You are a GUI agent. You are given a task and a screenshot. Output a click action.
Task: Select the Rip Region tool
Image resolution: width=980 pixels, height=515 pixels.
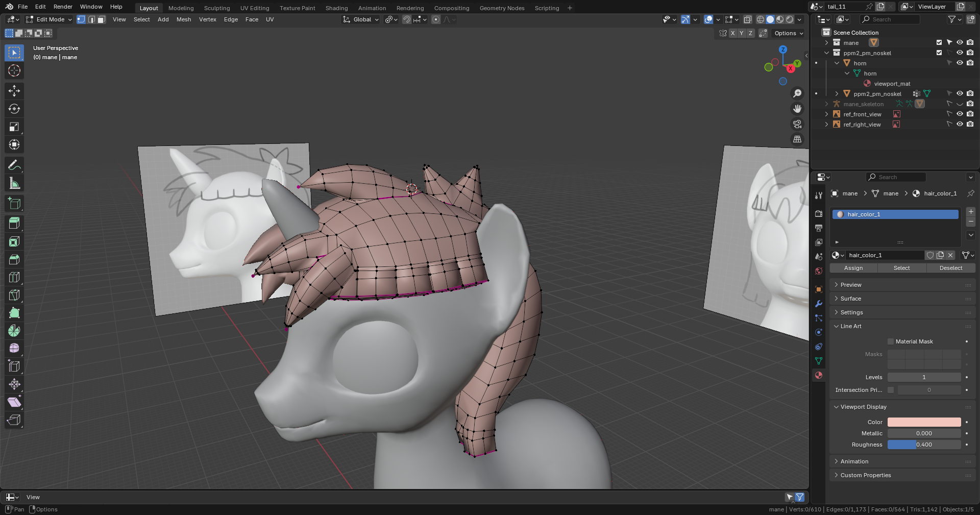pos(14,420)
